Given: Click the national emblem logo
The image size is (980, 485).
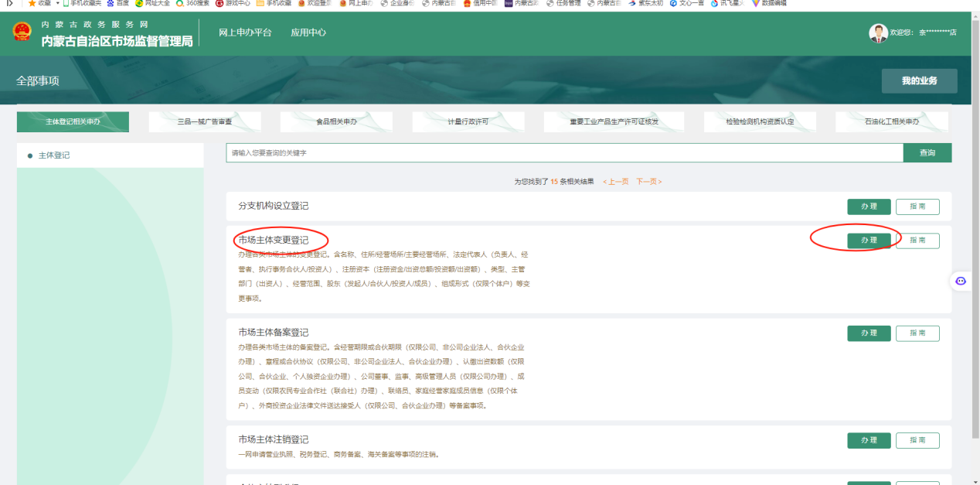Looking at the screenshot, I should click(22, 32).
